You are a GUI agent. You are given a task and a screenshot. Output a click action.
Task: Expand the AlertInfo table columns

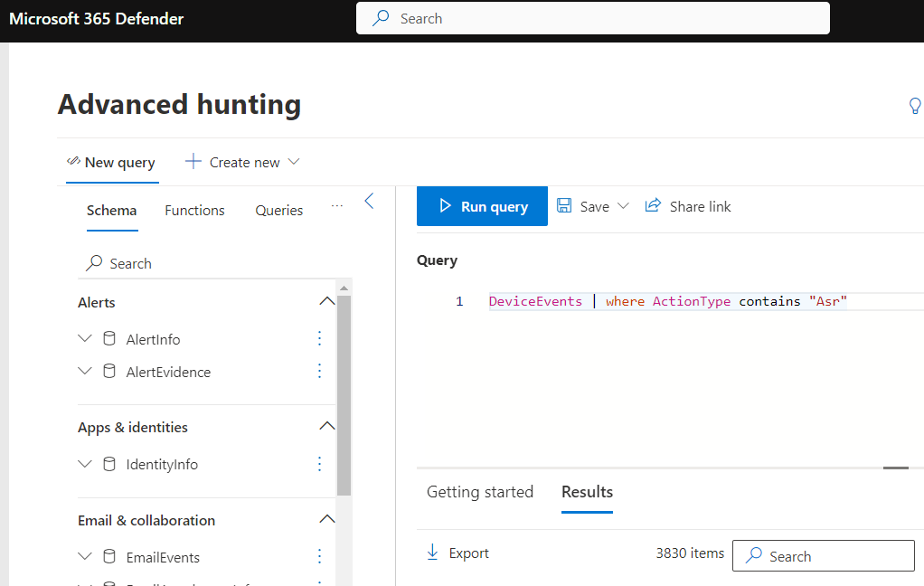[85, 338]
